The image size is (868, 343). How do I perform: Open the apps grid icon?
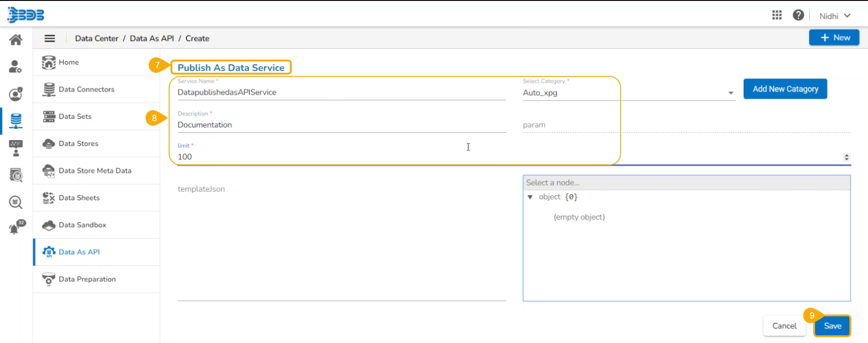[x=777, y=15]
